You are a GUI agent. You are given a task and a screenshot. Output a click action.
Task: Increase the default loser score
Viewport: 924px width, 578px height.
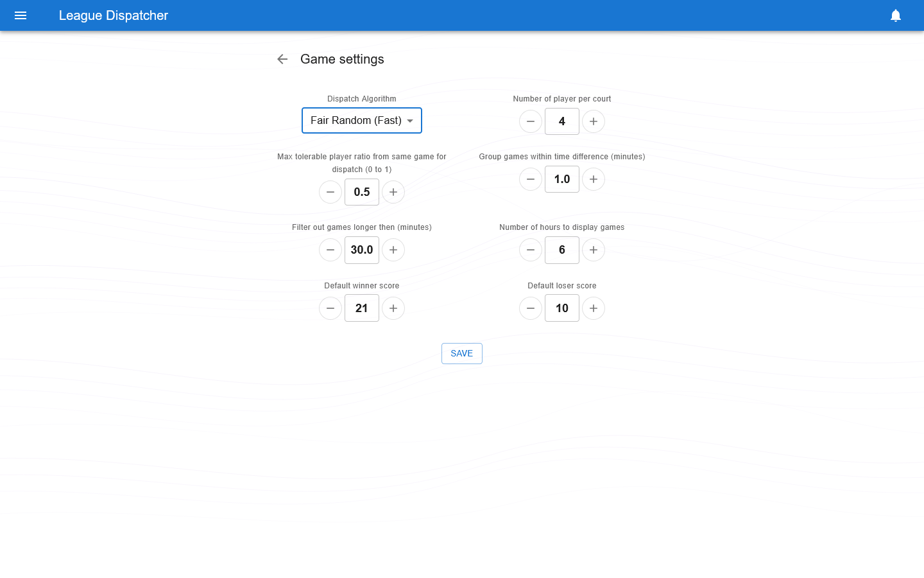click(594, 308)
